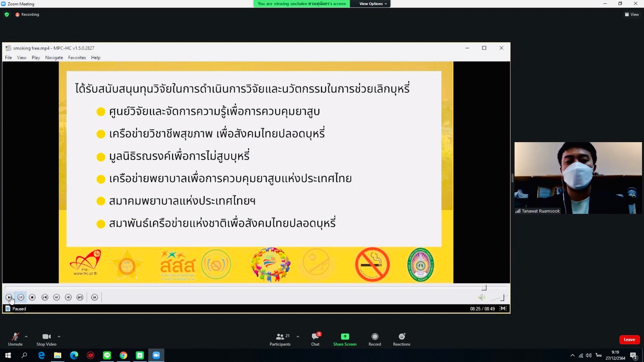Toggle mute on the player volume speaker
644x362 pixels.
481,298
